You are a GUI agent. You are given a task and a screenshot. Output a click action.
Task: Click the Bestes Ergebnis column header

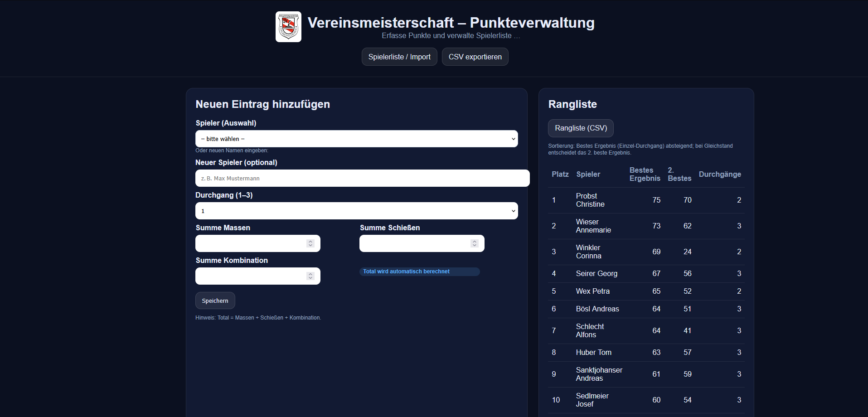point(644,174)
